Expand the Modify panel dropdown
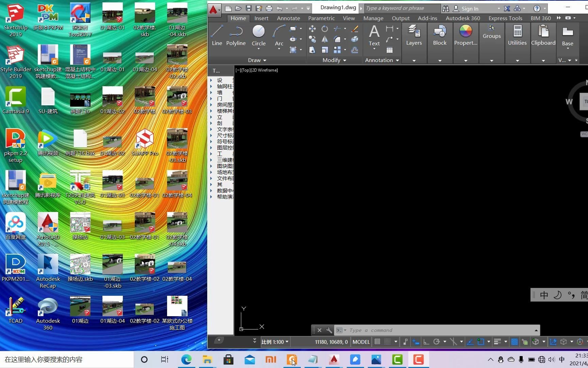 click(x=334, y=60)
